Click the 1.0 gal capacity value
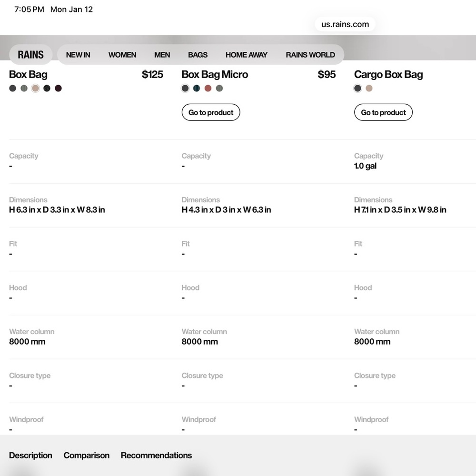The height and width of the screenshot is (476, 476). 365,166
